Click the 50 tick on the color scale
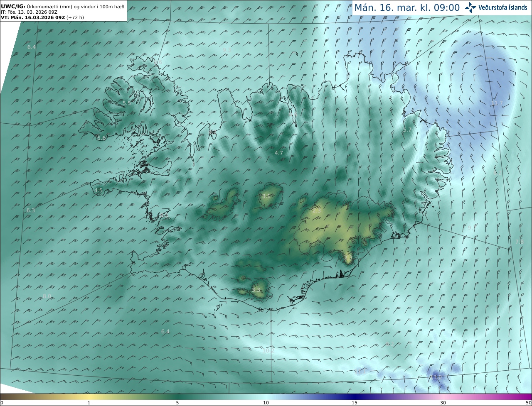Viewport: 532px width, 406px height. coord(528,403)
